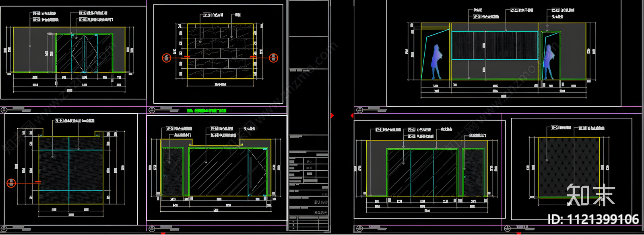Pick the green note text below the marble elevation
This screenshot has width=644, height=235.
207,110
